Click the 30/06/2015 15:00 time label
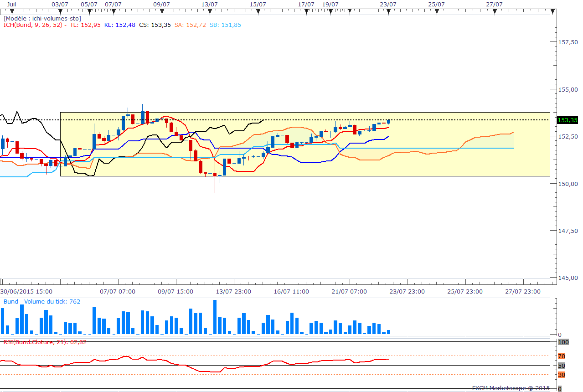This screenshot has width=583, height=392. point(26,291)
